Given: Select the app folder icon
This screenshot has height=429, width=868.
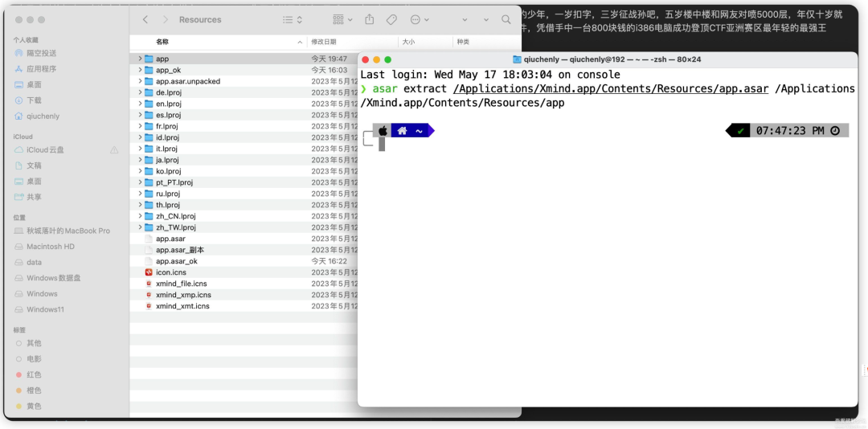Looking at the screenshot, I should click(149, 59).
